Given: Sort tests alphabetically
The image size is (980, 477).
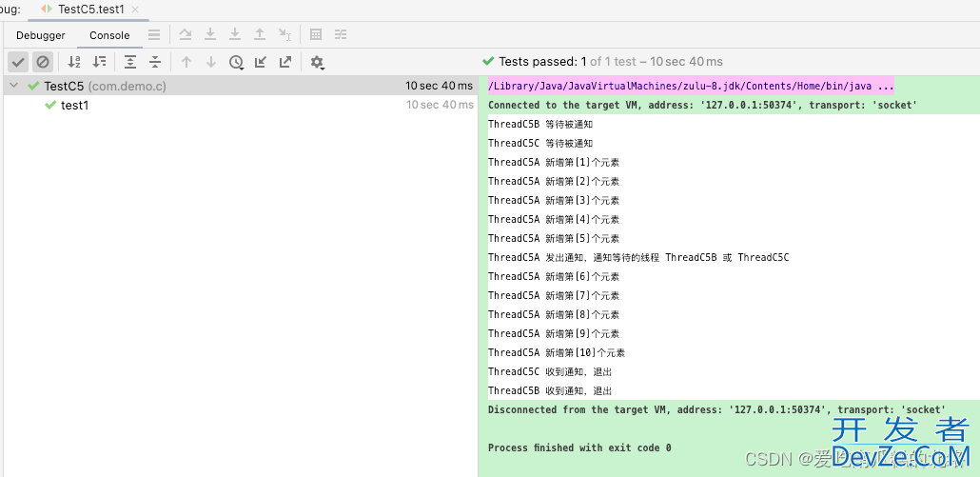Looking at the screenshot, I should click(x=74, y=62).
